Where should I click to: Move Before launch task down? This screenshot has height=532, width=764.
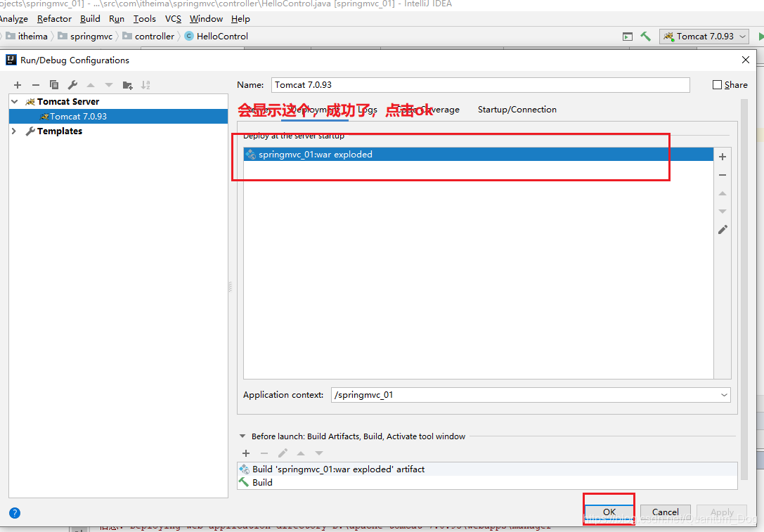[319, 453]
